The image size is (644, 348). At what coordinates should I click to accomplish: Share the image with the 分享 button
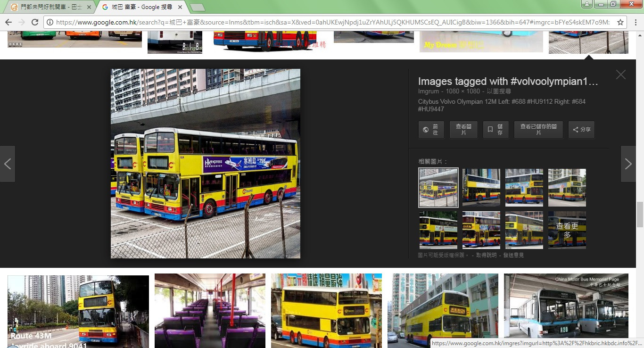coord(581,130)
